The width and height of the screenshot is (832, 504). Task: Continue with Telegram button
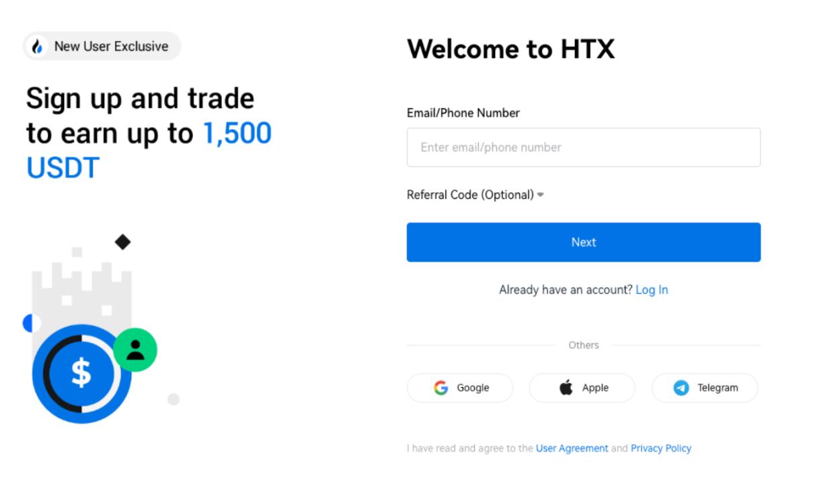pyautogui.click(x=705, y=388)
